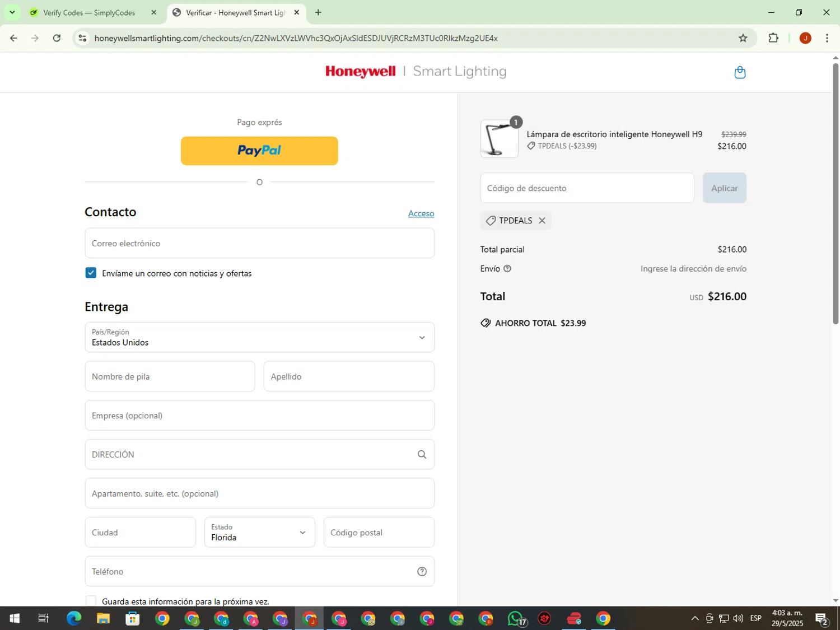Switch to Verify Codes — SimplyCodes tab
The image size is (840, 630).
tap(89, 12)
